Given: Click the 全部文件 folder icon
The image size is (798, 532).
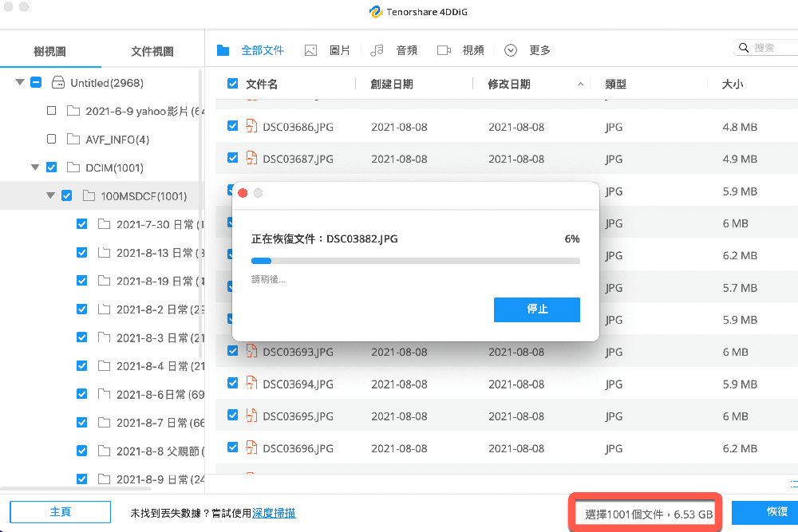Looking at the screenshot, I should [223, 49].
